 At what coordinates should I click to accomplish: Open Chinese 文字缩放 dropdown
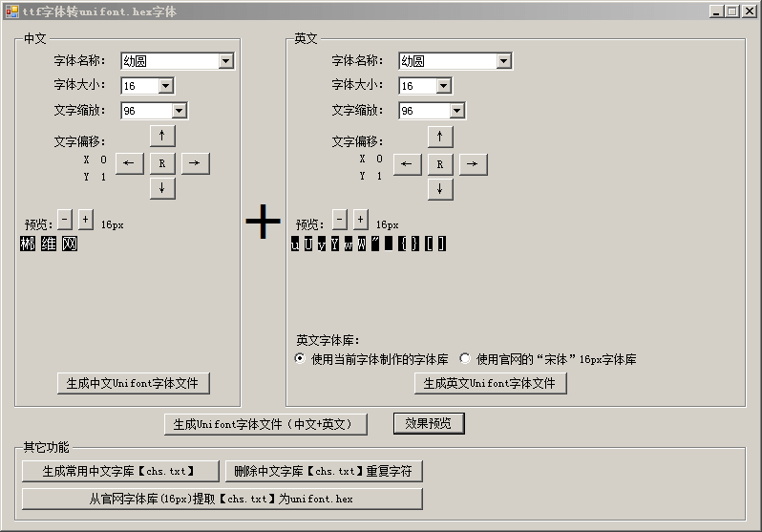pos(179,111)
